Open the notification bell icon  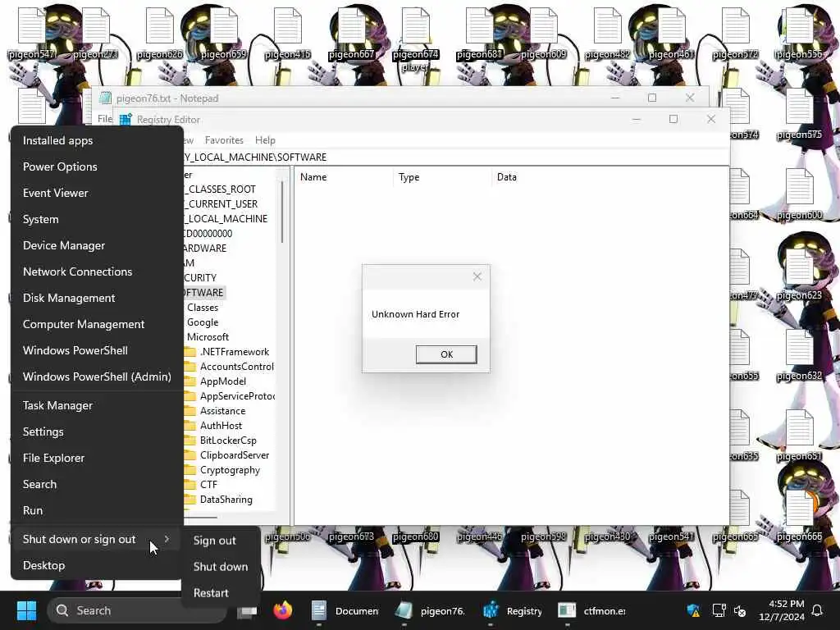tap(817, 610)
